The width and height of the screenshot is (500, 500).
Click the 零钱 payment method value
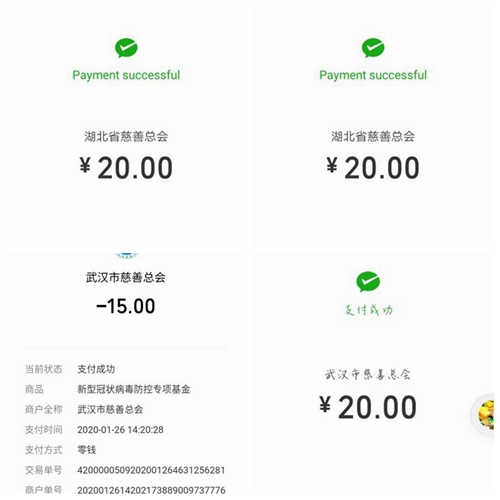point(87,450)
